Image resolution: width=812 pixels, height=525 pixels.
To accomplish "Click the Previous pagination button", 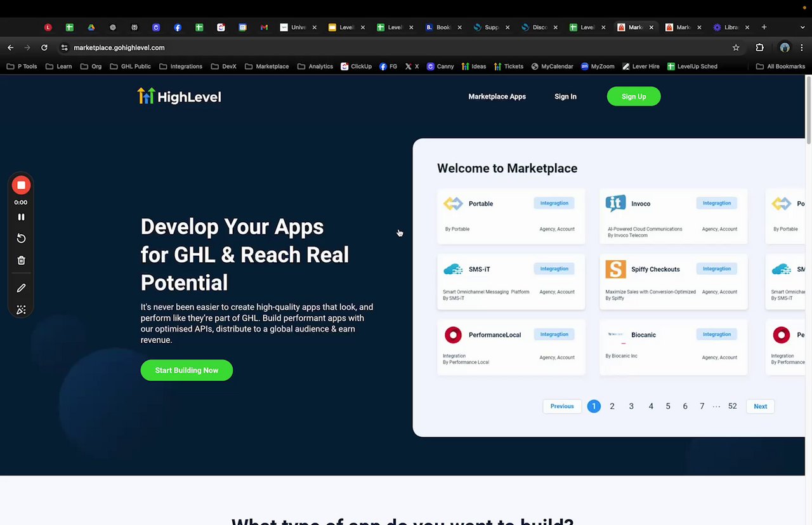I will (x=562, y=406).
